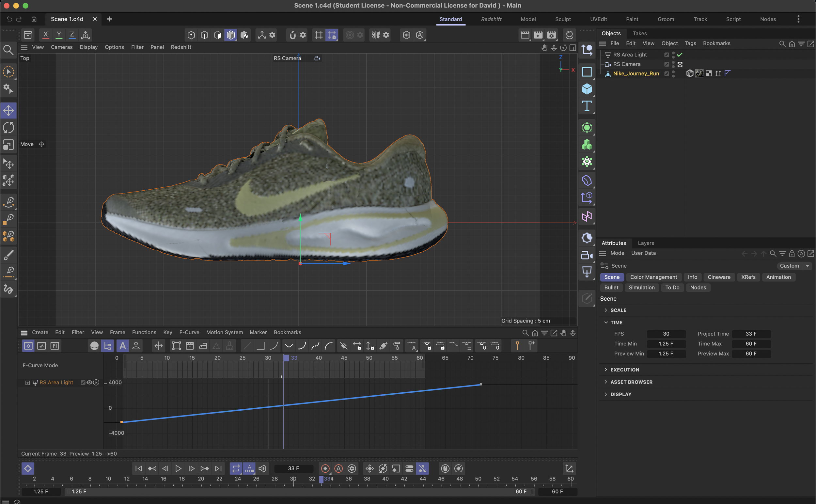Go to end of animation
Screen dimensions: 816x504
(x=218, y=469)
